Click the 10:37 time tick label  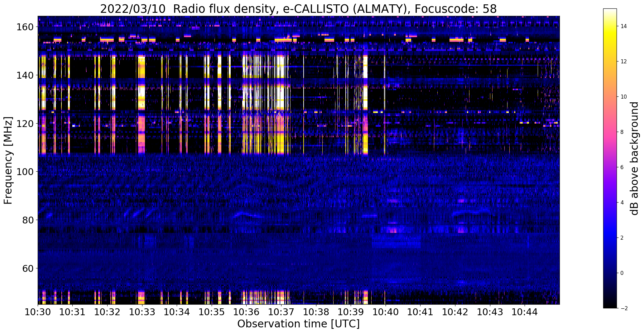pyautogui.click(x=281, y=312)
